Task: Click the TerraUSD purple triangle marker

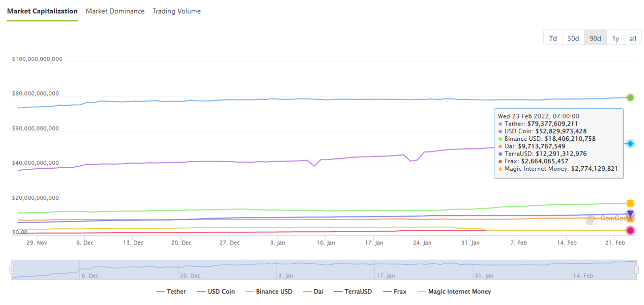Action: coord(630,214)
